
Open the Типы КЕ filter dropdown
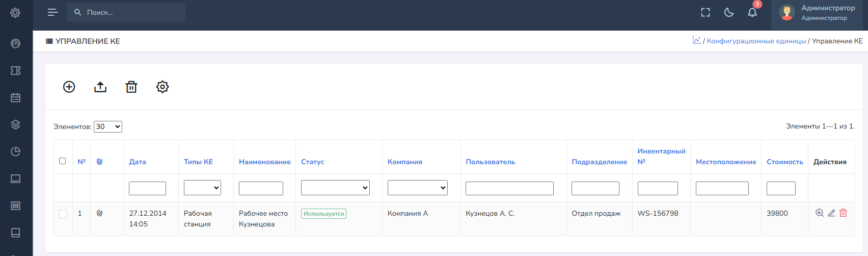pyautogui.click(x=202, y=188)
